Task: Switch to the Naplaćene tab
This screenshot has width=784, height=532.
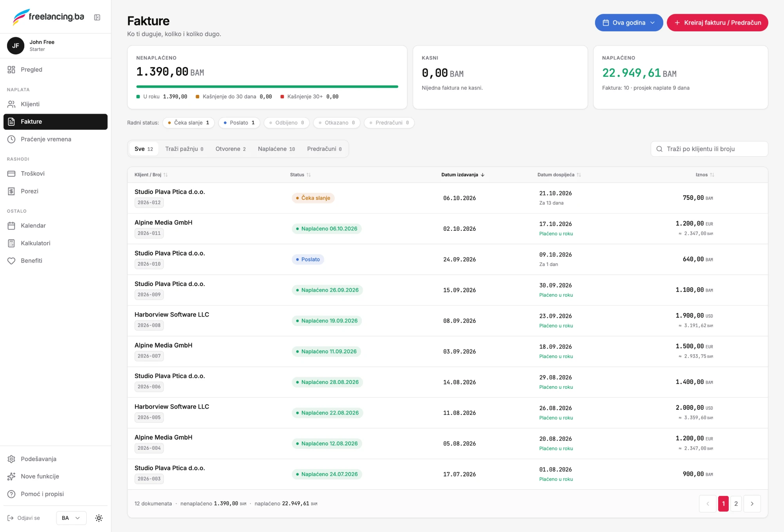Action: tap(276, 149)
